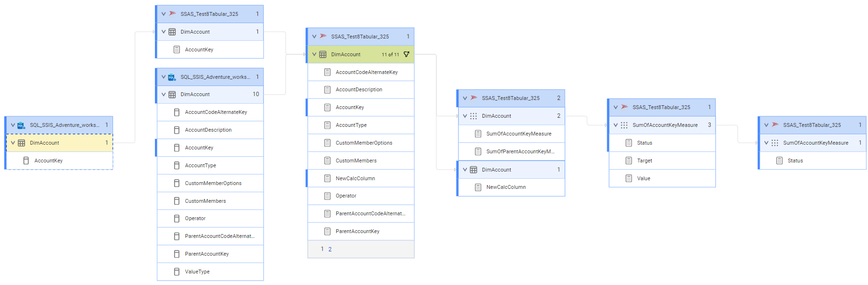
Task: Clear the filter on DimAccount 11 of 11
Action: pos(407,54)
